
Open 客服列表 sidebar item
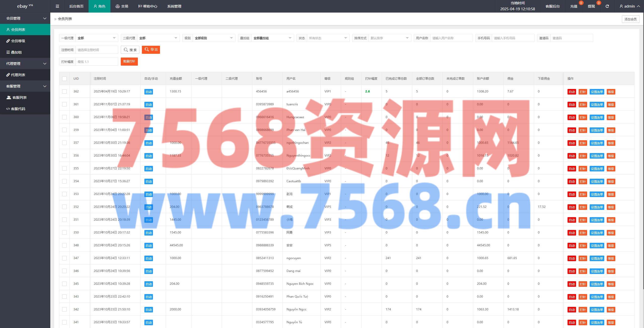tap(19, 98)
